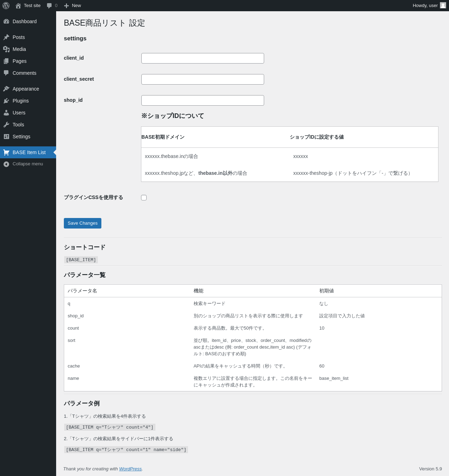The height and width of the screenshot is (476, 449).
Task: Click the Appearance paintbrush icon
Action: (x=6, y=89)
